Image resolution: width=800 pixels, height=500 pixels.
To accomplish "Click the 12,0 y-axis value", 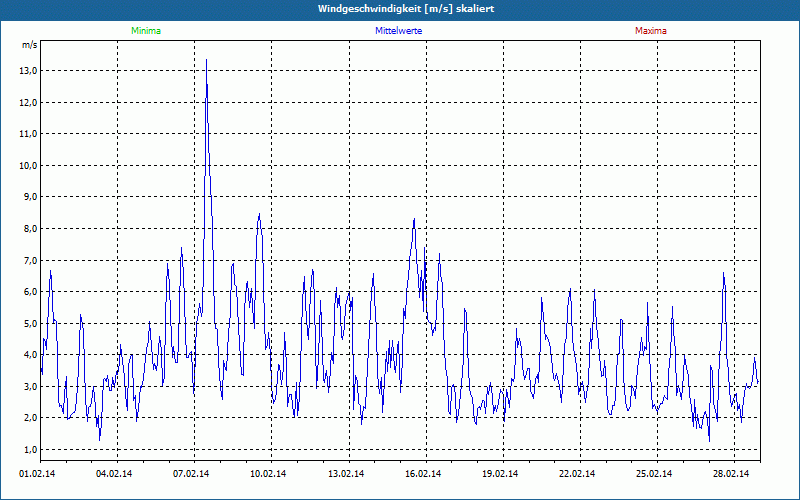I will pyautogui.click(x=28, y=103).
